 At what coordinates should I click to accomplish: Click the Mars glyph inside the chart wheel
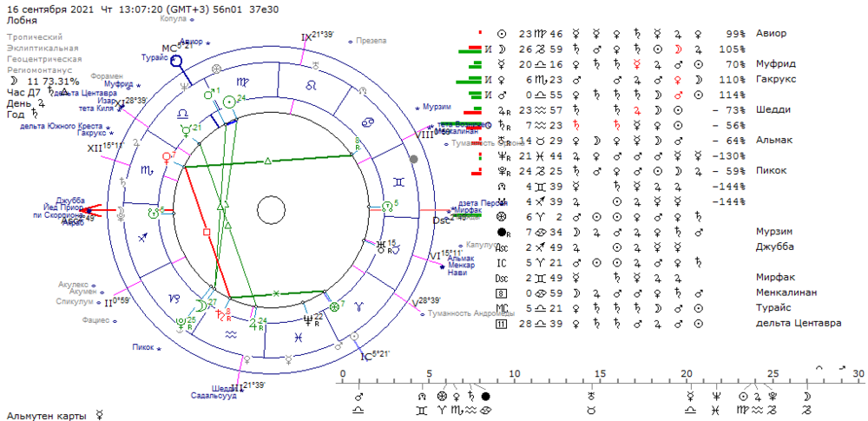[x=208, y=94]
